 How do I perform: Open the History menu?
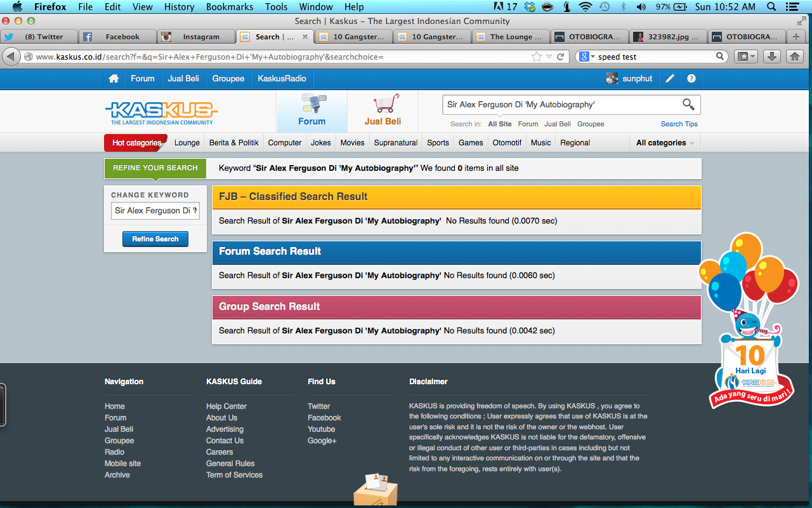179,7
